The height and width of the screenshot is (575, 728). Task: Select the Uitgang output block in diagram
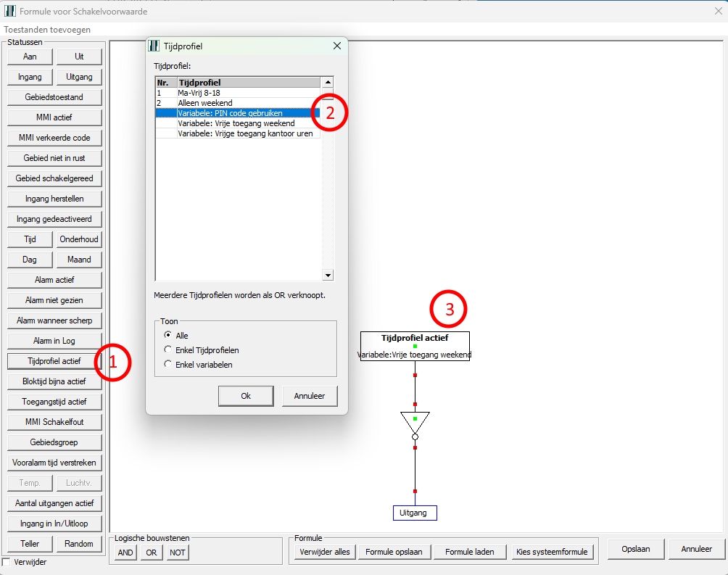[x=415, y=513]
